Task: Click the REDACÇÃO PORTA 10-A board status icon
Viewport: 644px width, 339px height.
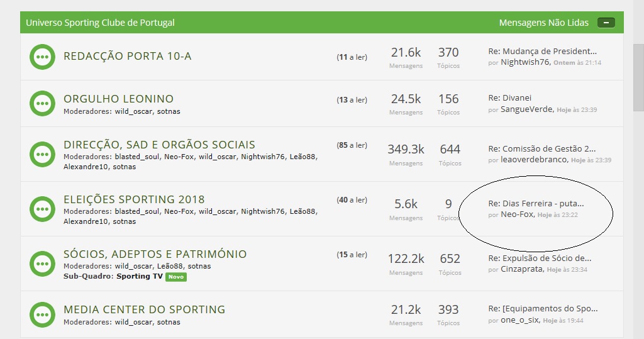Action: (42, 57)
